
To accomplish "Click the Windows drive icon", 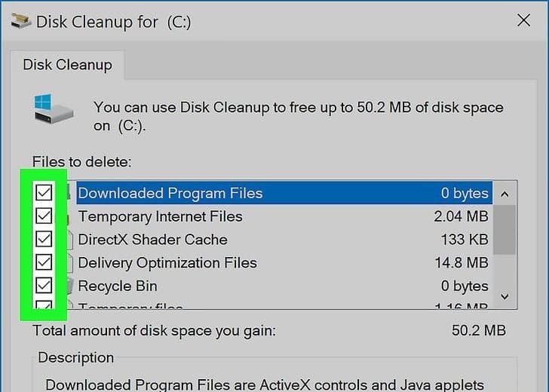I will click(x=51, y=108).
